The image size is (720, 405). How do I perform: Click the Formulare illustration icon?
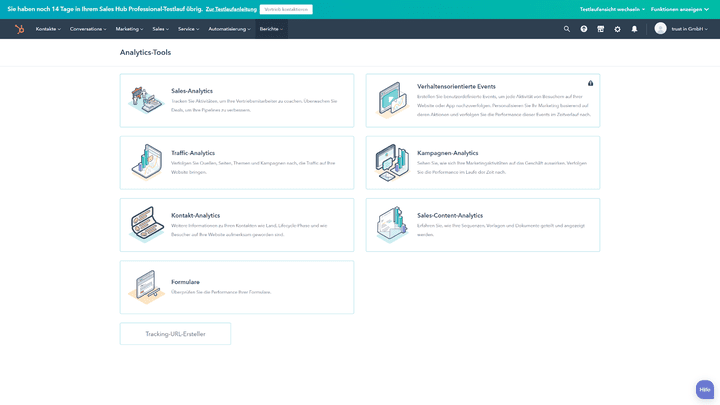click(146, 287)
